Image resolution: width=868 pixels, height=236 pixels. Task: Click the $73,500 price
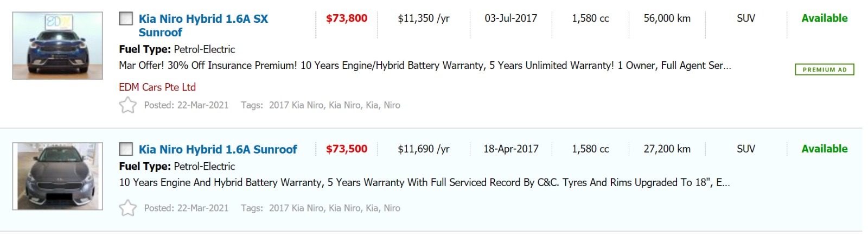tap(346, 149)
